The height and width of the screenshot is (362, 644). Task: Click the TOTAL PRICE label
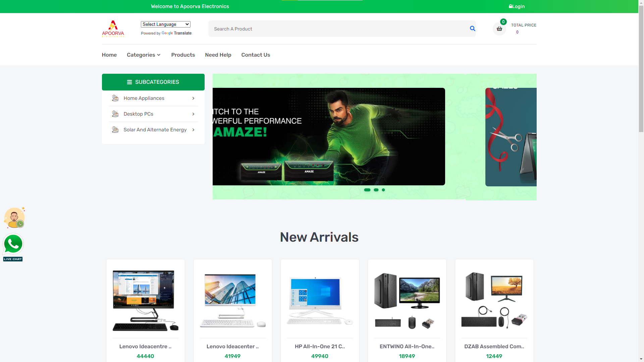524,25
